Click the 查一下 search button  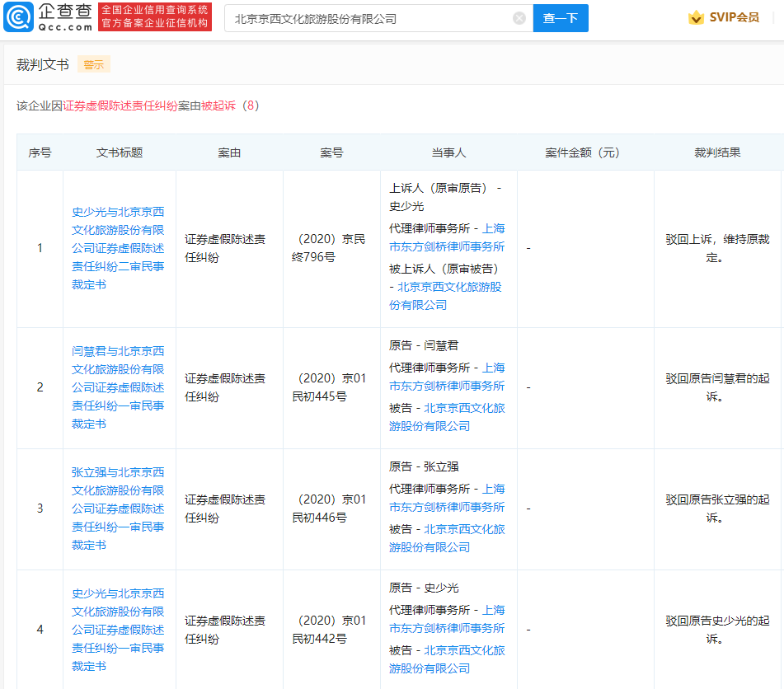click(x=561, y=18)
